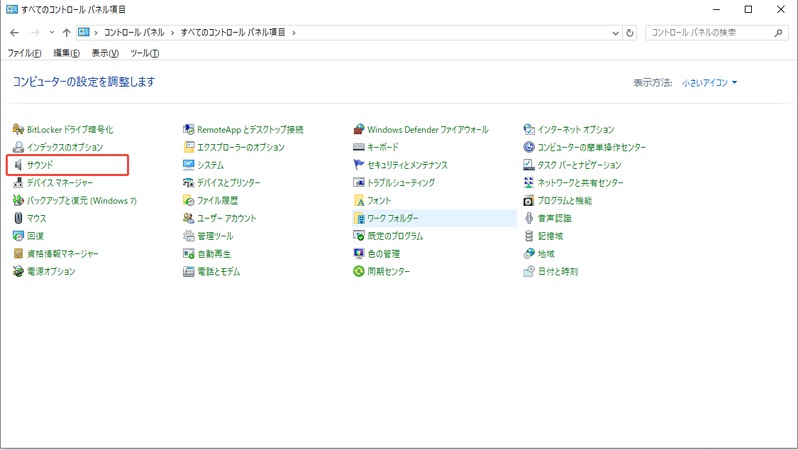Open the 編集(E) menu
The width and height of the screenshot is (798, 450).
[67, 53]
